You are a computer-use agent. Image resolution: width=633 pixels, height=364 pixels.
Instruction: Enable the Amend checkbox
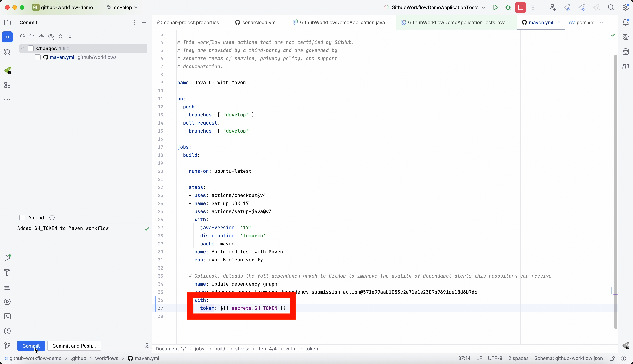[22, 218]
